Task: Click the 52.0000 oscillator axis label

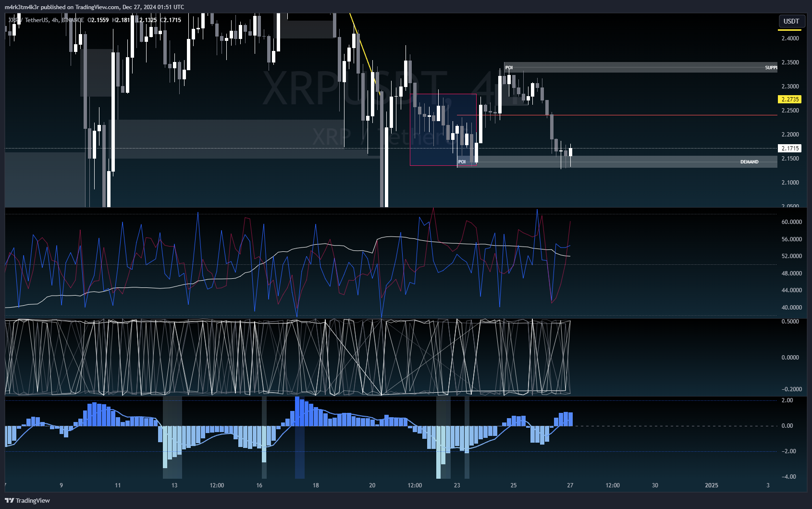Action: pos(791,256)
